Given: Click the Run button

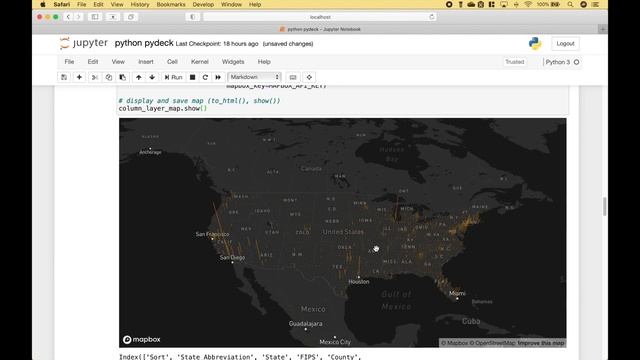Looking at the screenshot, I should coord(173,77).
